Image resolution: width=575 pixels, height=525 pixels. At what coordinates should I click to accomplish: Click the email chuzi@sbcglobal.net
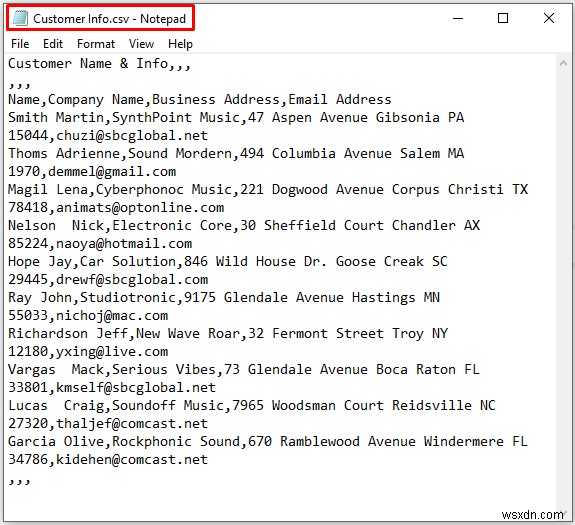[x=132, y=136]
